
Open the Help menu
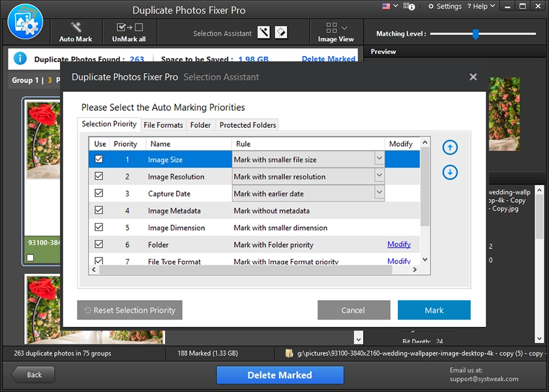(481, 7)
